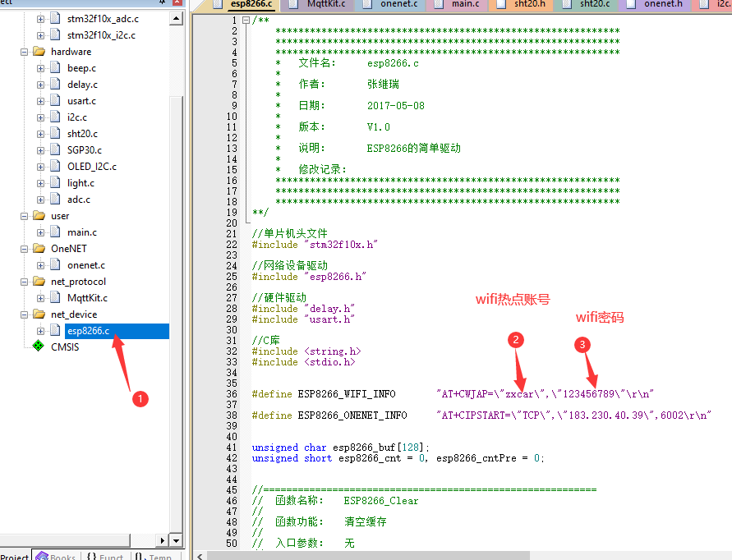Click the main.c file icon in tree
The image size is (732, 560).
[55, 232]
